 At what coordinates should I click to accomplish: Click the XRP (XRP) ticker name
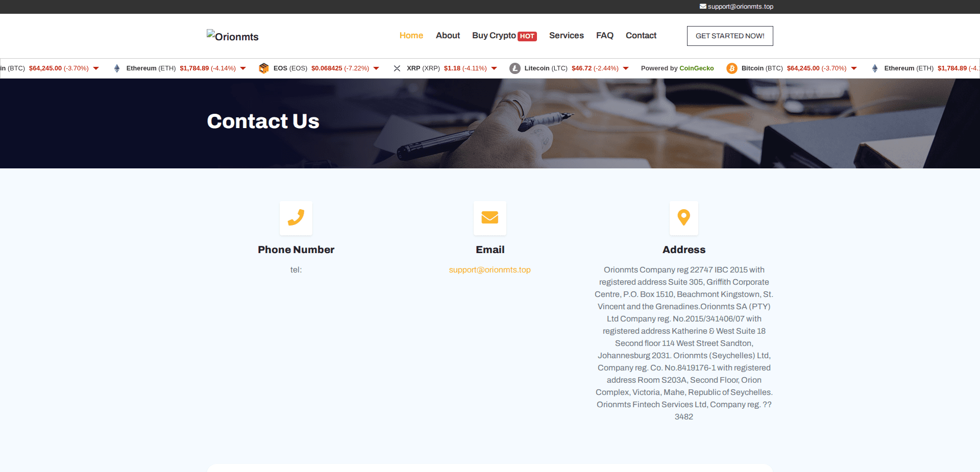point(423,68)
